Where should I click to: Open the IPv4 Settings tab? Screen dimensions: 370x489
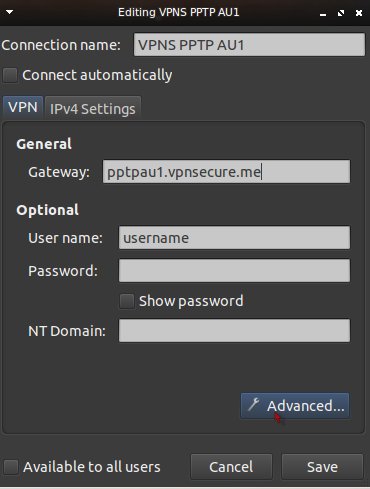click(x=93, y=109)
